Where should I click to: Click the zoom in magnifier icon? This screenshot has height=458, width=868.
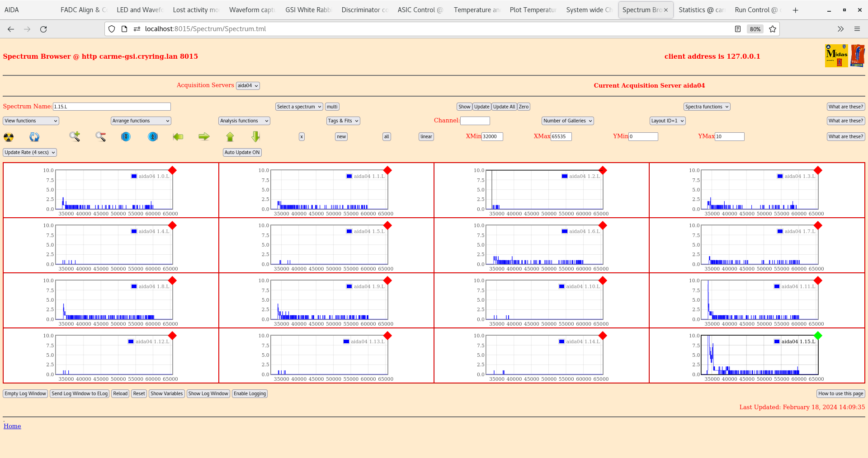click(75, 136)
